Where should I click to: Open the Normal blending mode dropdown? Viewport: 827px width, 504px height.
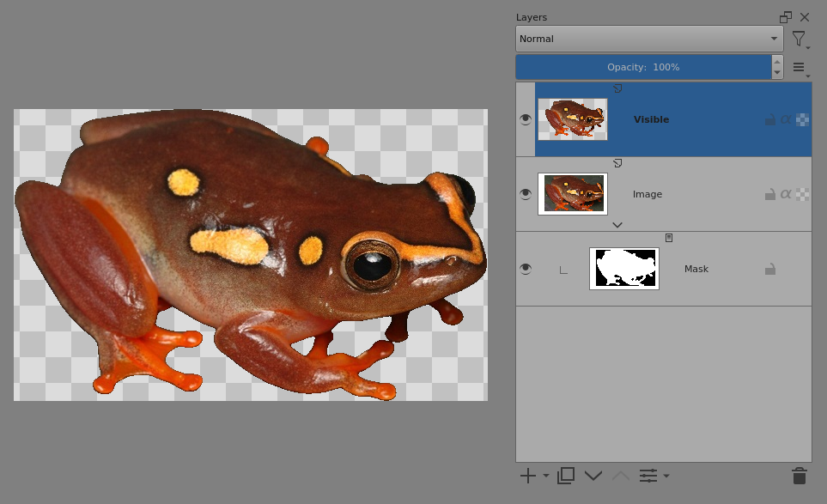click(x=649, y=39)
